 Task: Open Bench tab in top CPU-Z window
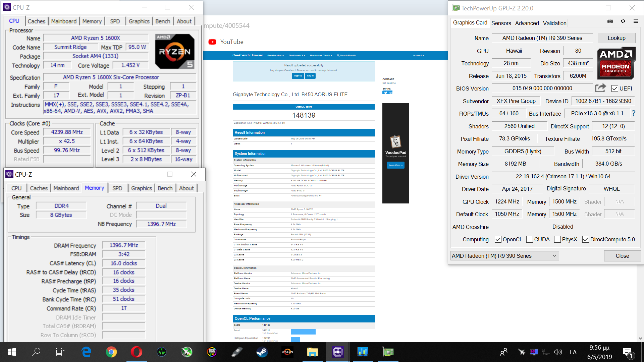tap(163, 21)
